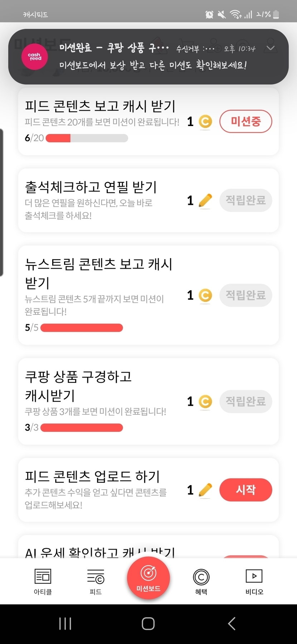Switch to the 피드 tab
Viewport: 297px width, 644px height.
(x=96, y=581)
